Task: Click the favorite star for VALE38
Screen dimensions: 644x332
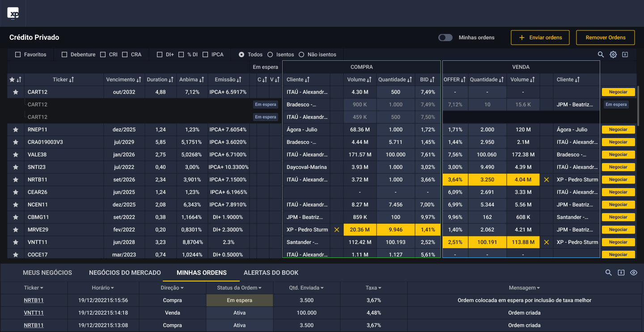Action: pos(16,155)
